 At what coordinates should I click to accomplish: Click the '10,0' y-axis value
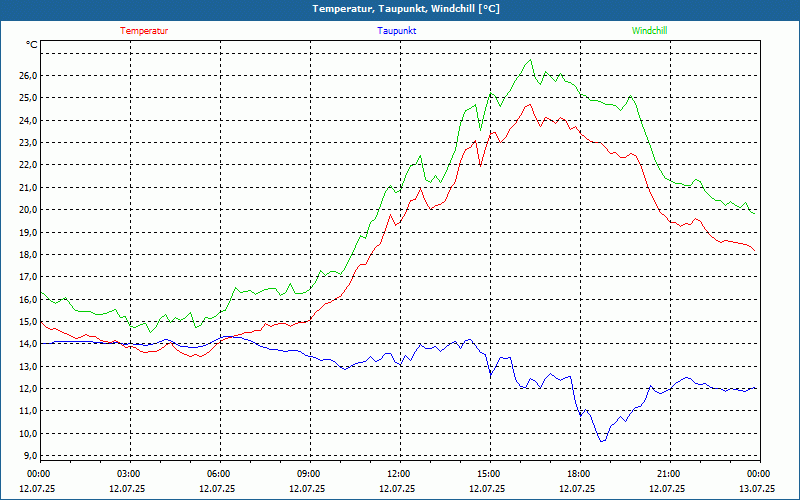pyautogui.click(x=28, y=434)
